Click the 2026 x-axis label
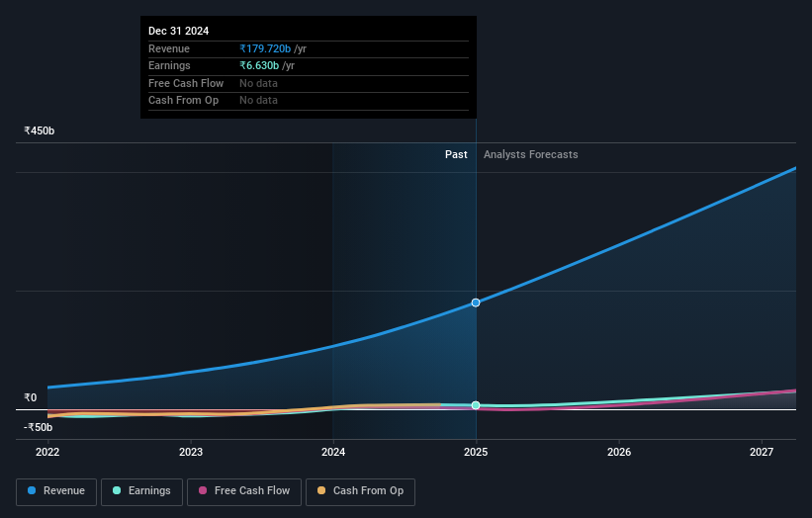The image size is (812, 518). 619,452
